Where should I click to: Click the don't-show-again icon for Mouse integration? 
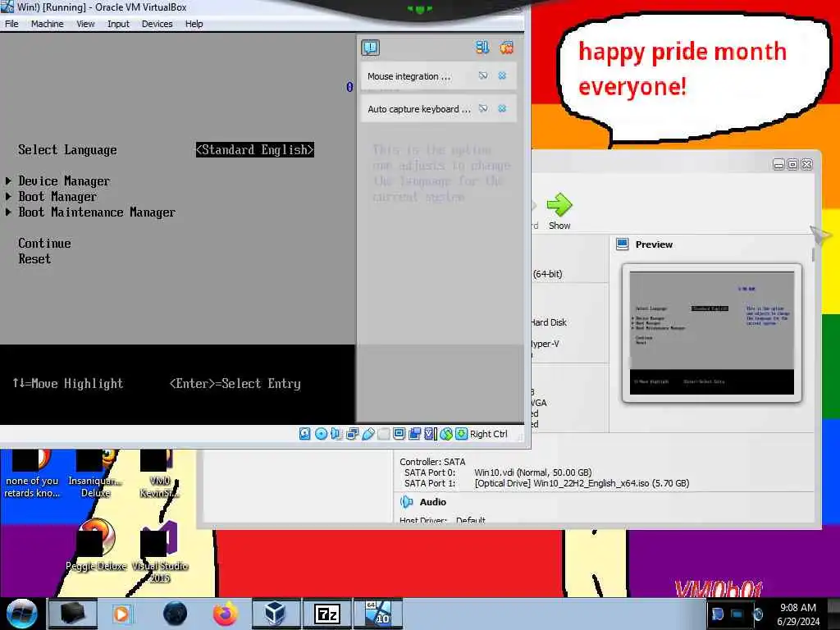click(482, 75)
